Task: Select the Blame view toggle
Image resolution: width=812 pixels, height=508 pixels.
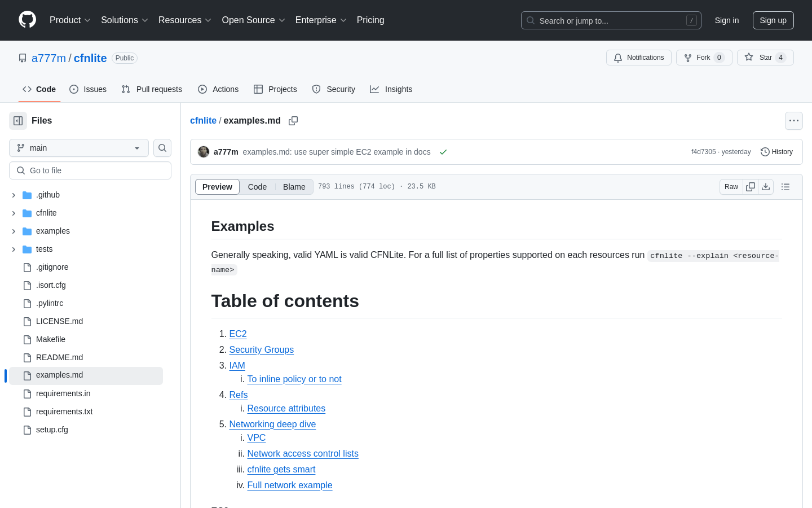Action: pos(294,187)
